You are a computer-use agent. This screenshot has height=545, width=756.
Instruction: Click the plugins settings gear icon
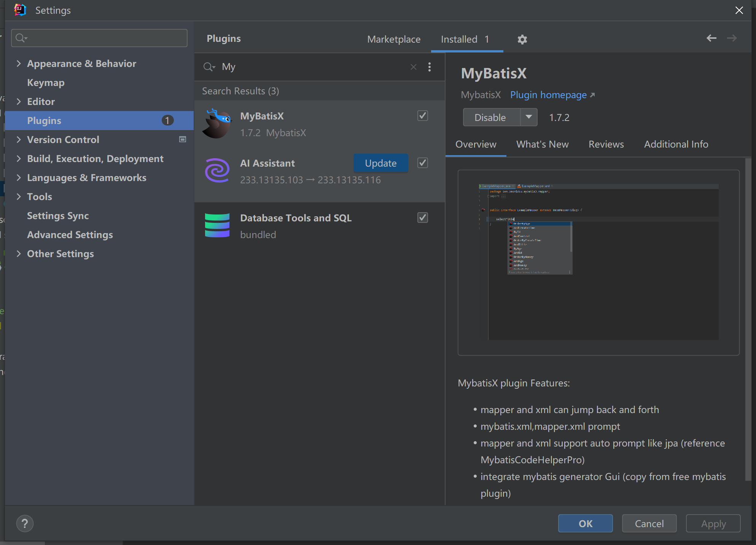coord(522,39)
